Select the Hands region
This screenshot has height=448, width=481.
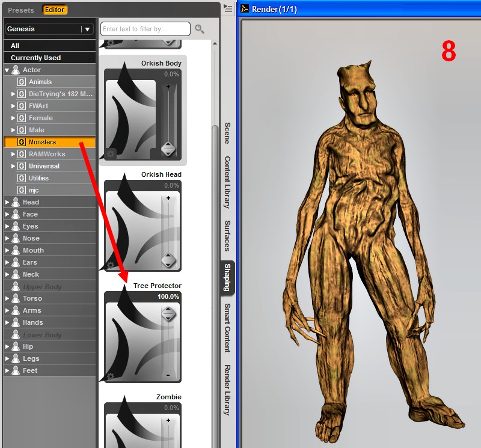pyautogui.click(x=49, y=322)
